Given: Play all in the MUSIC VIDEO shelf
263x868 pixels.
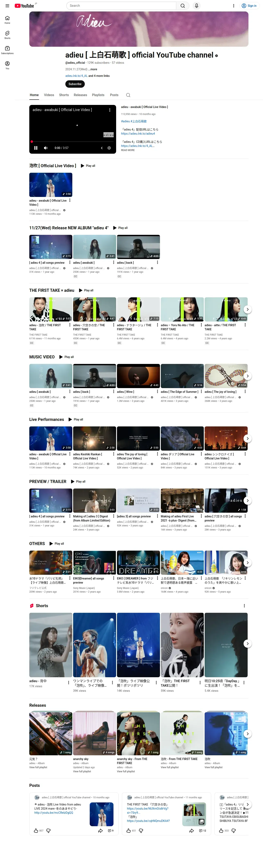Looking at the screenshot, I should point(67,357).
